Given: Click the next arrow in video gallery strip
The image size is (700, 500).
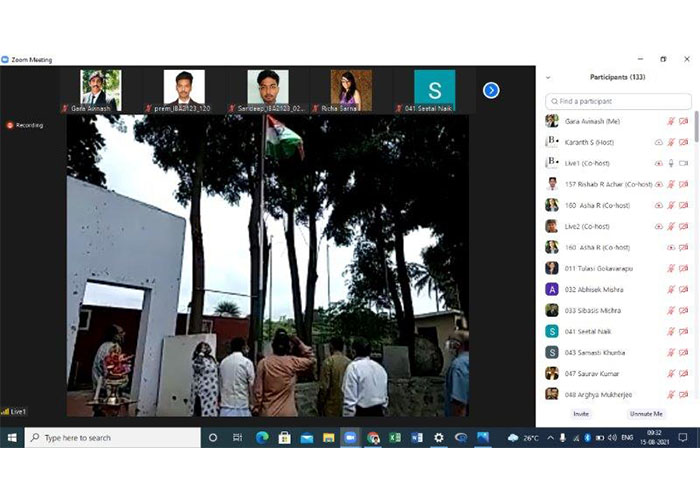Looking at the screenshot, I should [x=491, y=90].
